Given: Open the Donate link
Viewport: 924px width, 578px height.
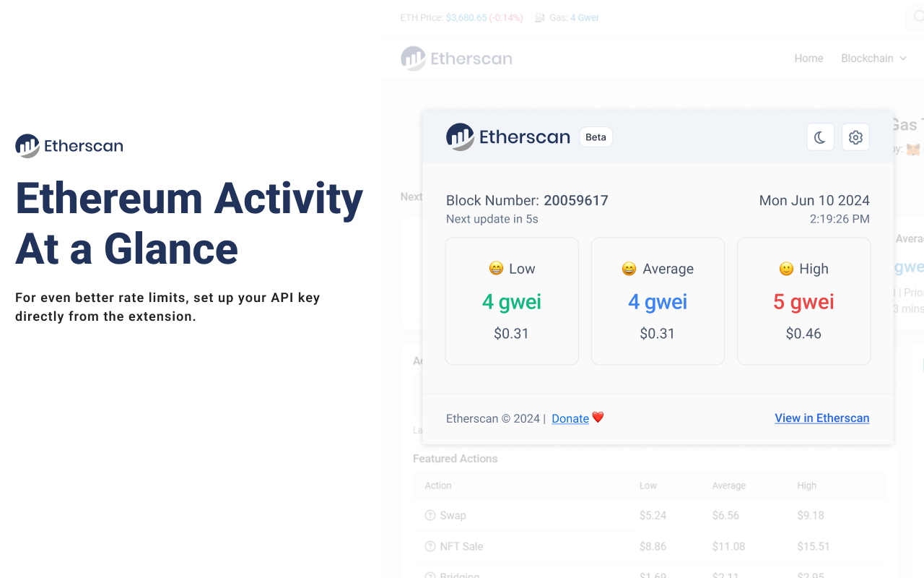Looking at the screenshot, I should click(x=570, y=418).
